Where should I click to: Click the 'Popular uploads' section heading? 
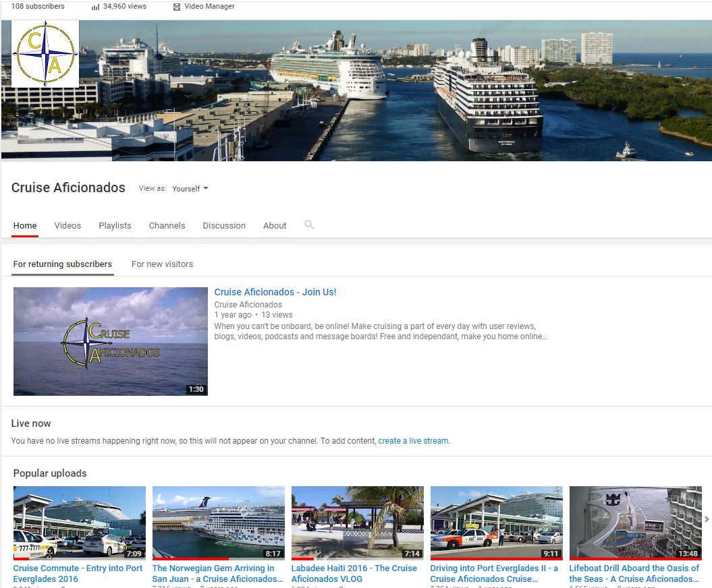[50, 473]
